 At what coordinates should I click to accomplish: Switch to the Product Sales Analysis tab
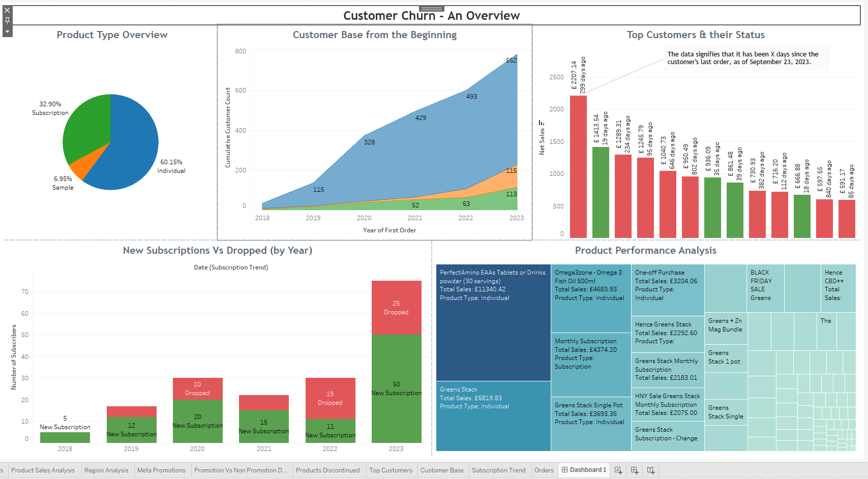43,470
